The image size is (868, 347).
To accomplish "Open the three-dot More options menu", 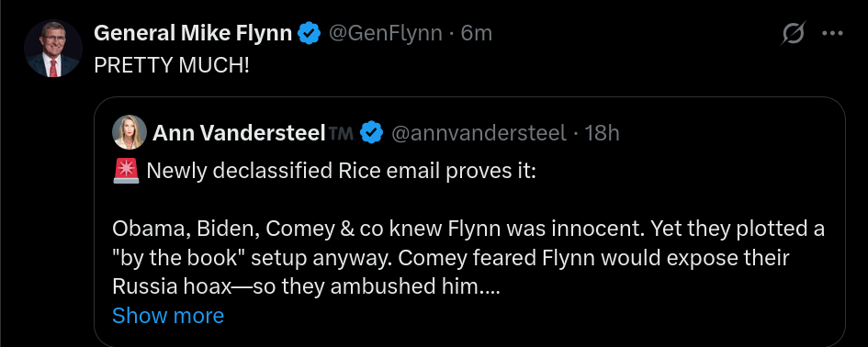I will (x=832, y=33).
